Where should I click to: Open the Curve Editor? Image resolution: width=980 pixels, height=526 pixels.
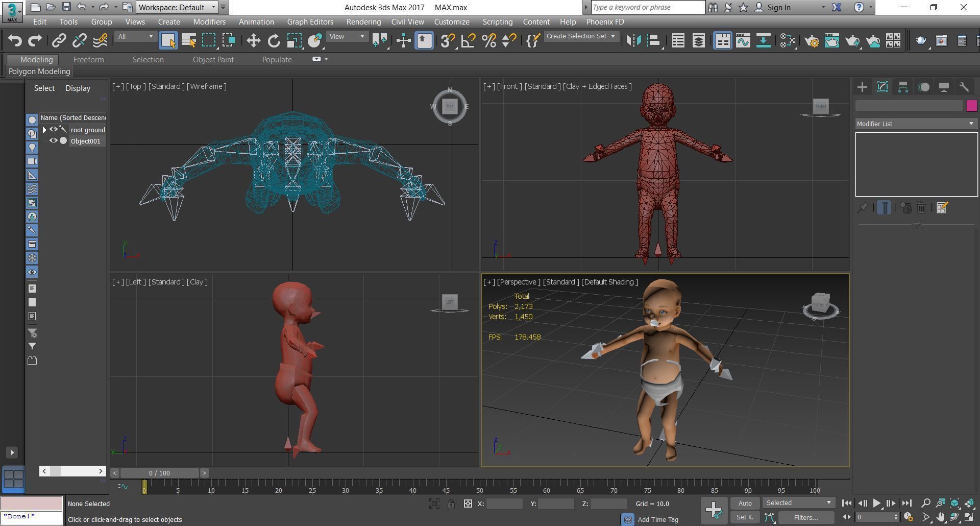coord(743,40)
